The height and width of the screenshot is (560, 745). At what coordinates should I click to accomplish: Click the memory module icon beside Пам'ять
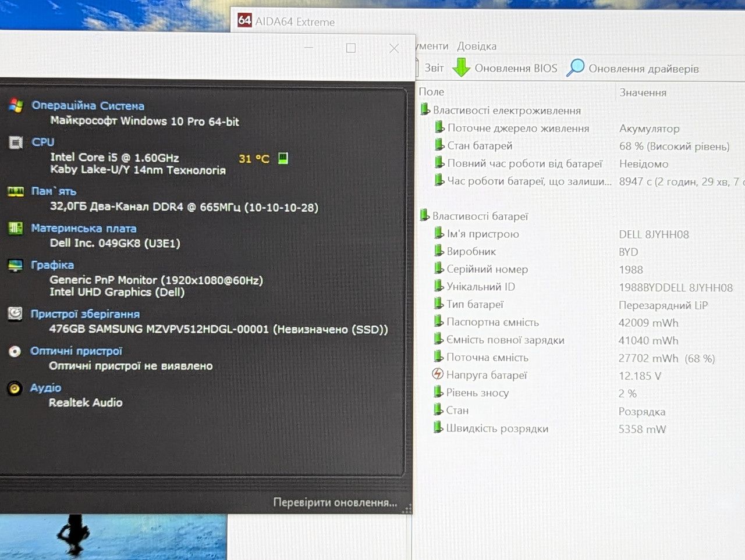[15, 191]
